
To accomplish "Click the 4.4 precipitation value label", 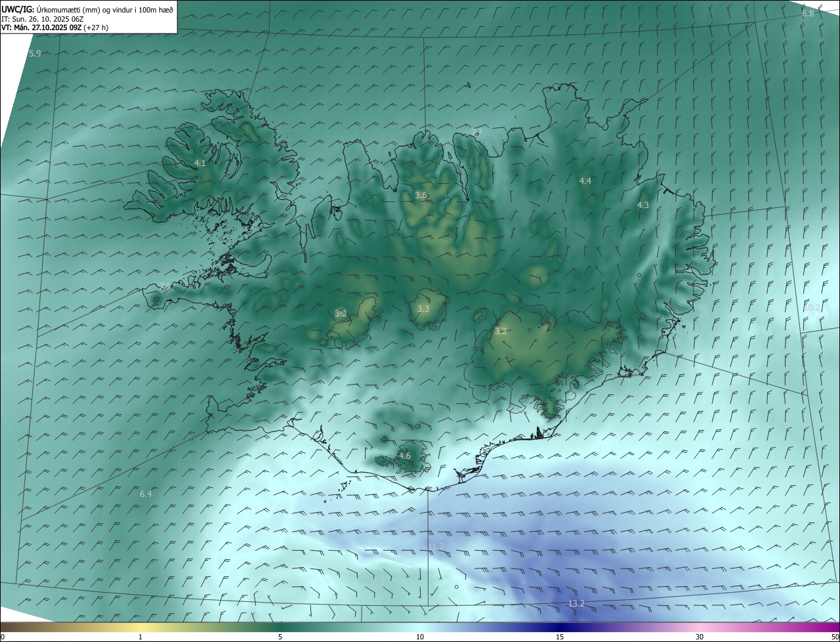I will click(585, 181).
